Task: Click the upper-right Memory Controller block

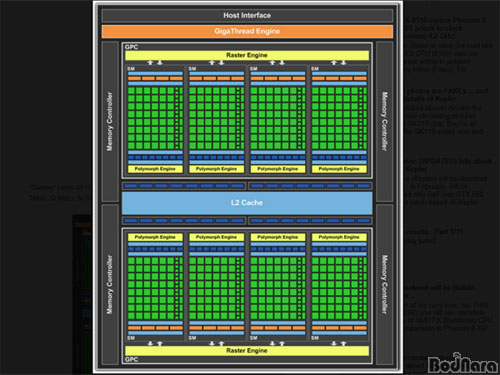Action: pyautogui.click(x=385, y=121)
